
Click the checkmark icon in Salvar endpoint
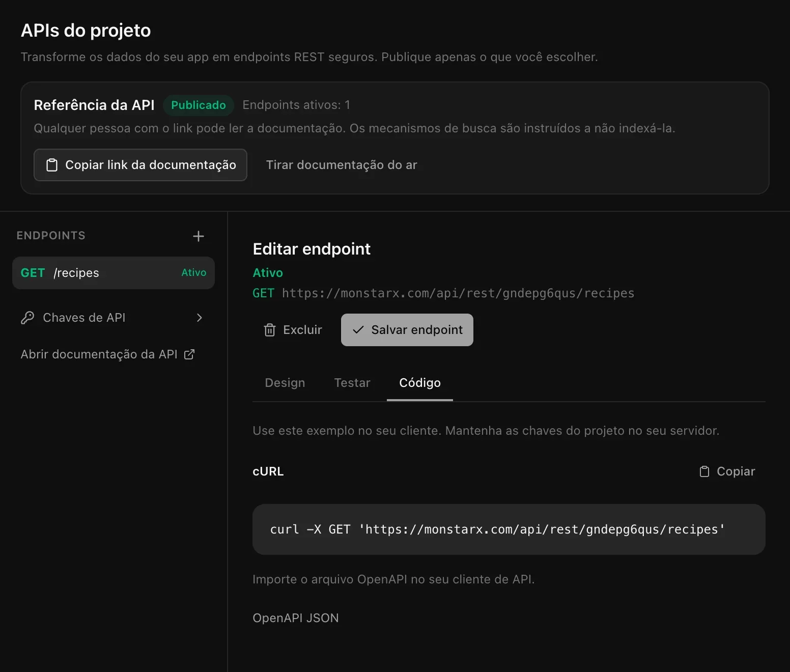tap(358, 330)
